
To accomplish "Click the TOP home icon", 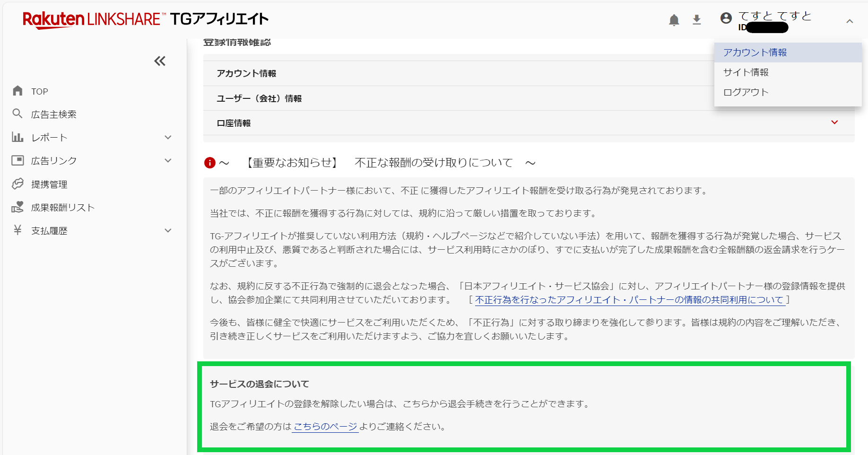I will tap(17, 91).
